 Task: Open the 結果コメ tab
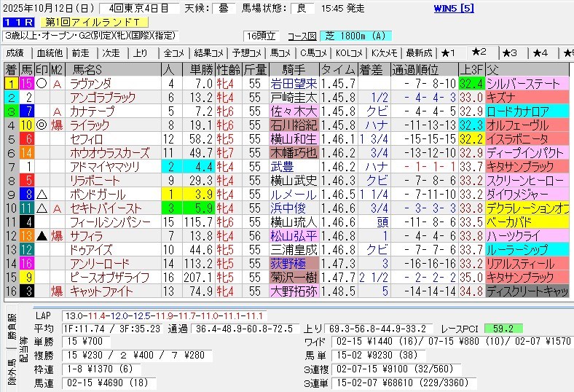coord(208,52)
